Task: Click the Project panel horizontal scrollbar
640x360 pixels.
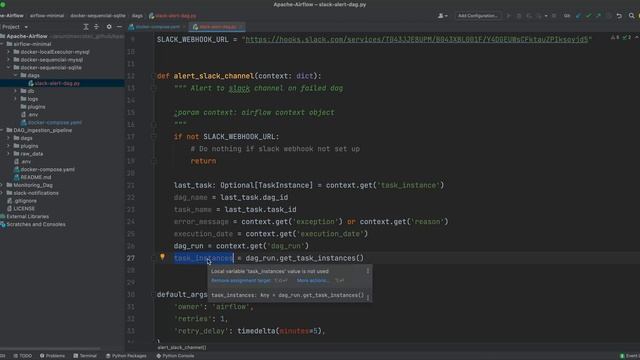Action: tap(50, 349)
